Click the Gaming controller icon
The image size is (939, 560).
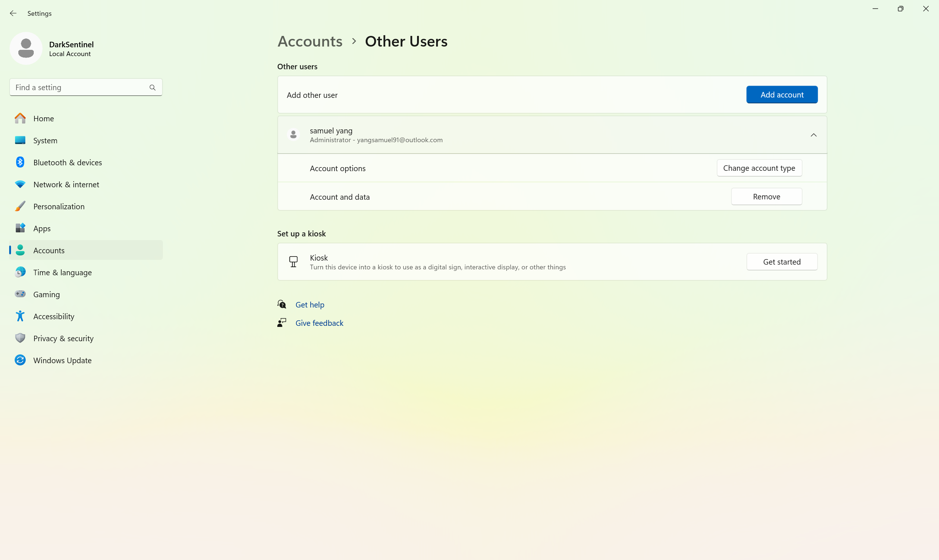20,294
